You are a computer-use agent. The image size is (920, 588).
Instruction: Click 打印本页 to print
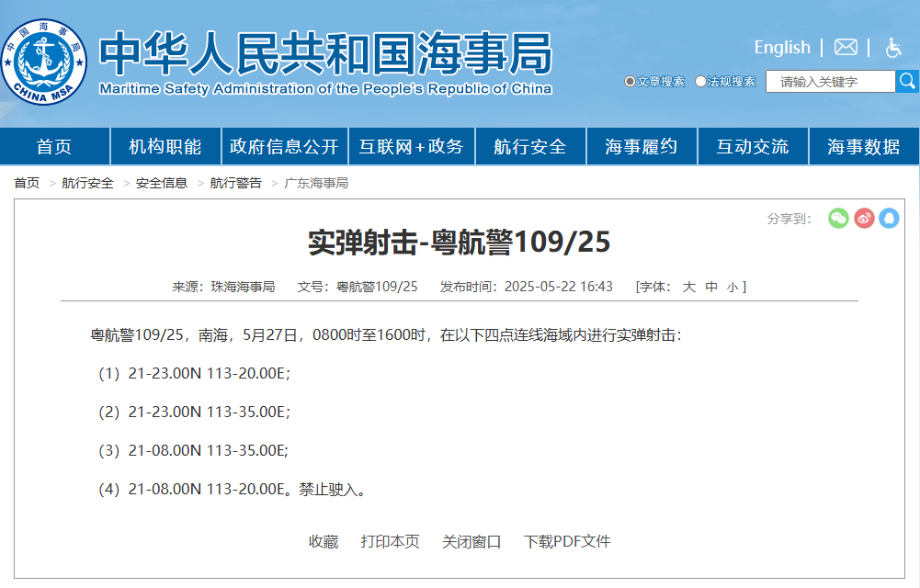point(391,541)
